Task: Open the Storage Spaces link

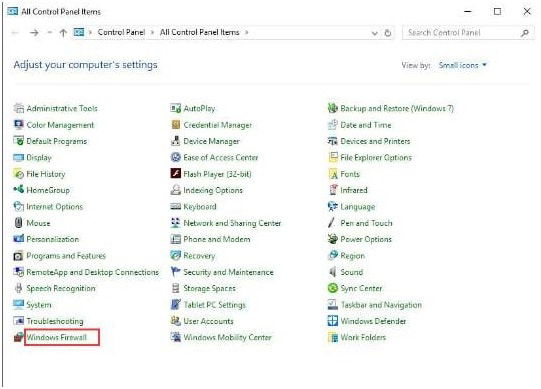Action: pyautogui.click(x=209, y=288)
